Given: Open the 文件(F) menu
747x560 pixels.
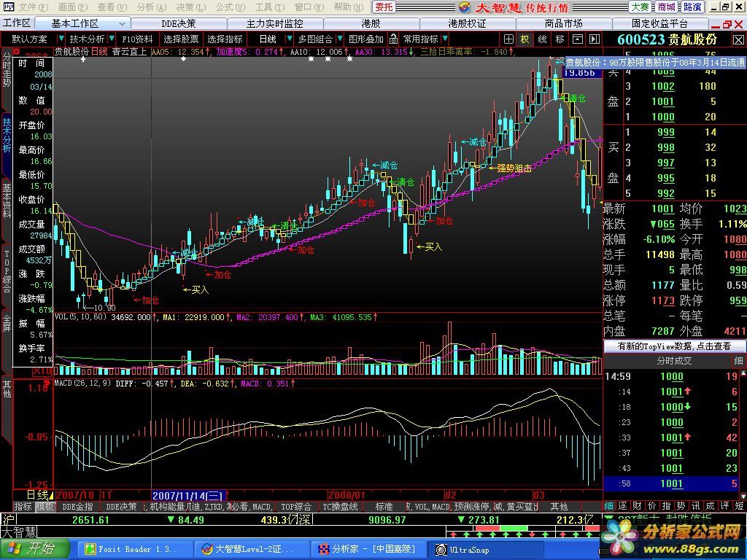Looking at the screenshot, I should tap(33, 7).
